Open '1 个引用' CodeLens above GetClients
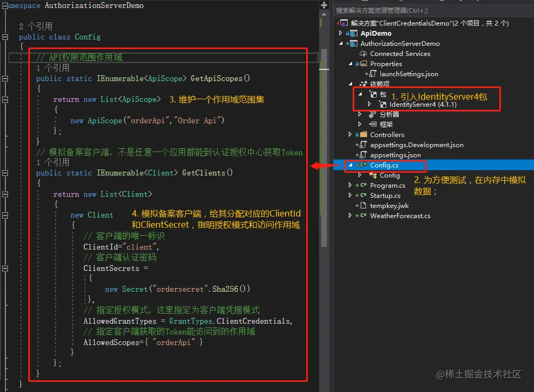This screenshot has height=392, width=534. coord(53,162)
